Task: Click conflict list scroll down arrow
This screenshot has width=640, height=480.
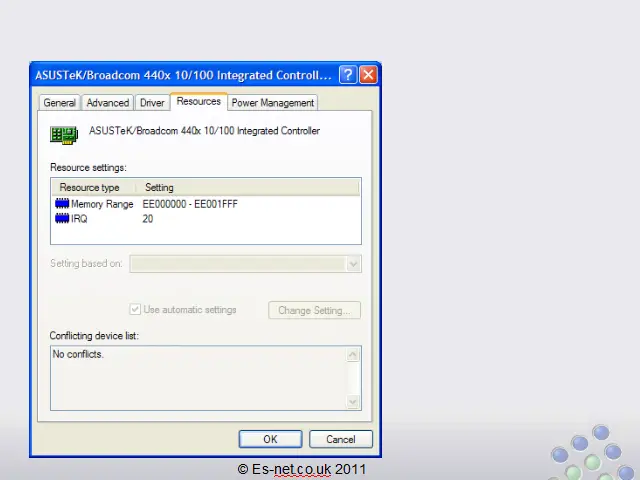Action: tap(353, 402)
